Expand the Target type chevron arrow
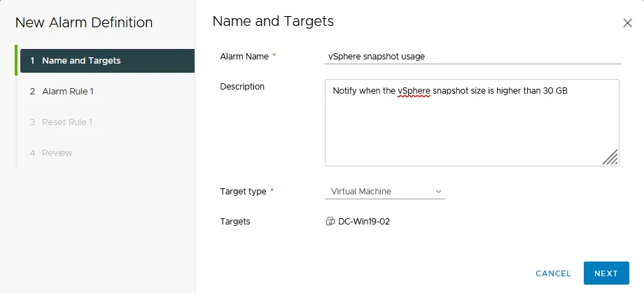644x293 pixels. 439,192
